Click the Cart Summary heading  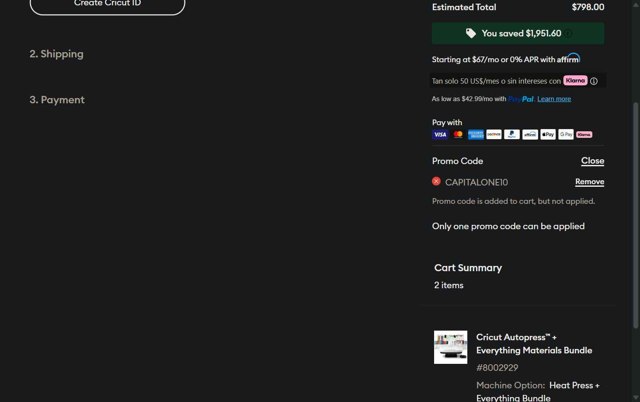[468, 268]
